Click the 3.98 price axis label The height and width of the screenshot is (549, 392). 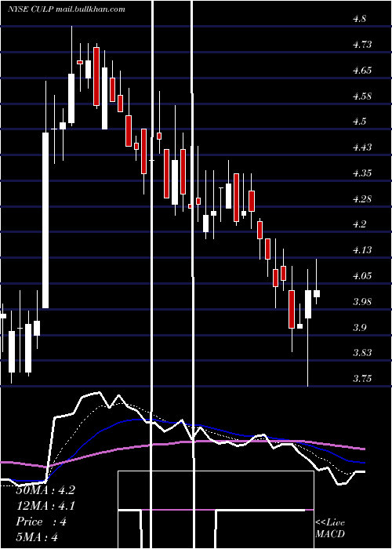(x=362, y=302)
